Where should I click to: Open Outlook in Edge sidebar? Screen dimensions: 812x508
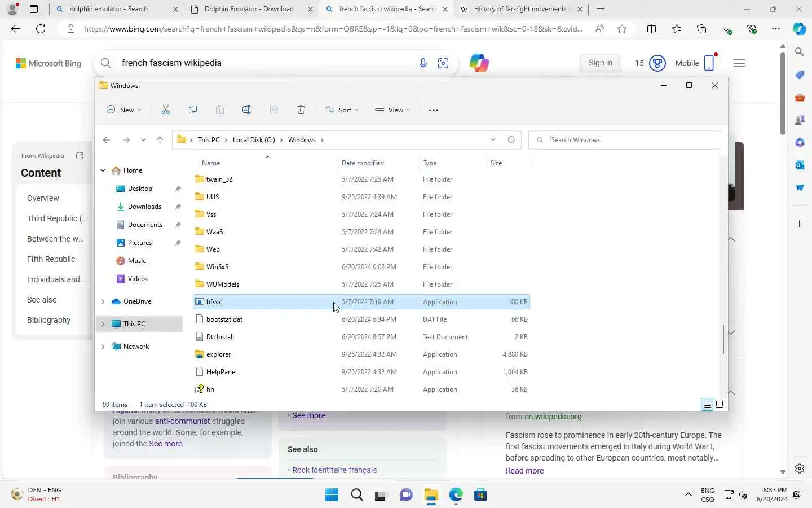pyautogui.click(x=800, y=165)
